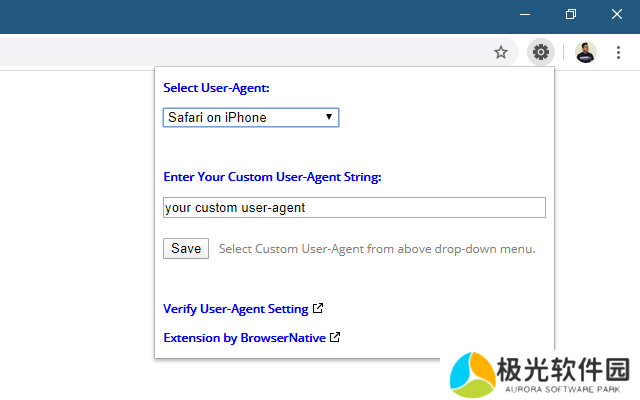640x400 pixels.
Task: Open Chrome's three-dot menu
Action: [619, 52]
